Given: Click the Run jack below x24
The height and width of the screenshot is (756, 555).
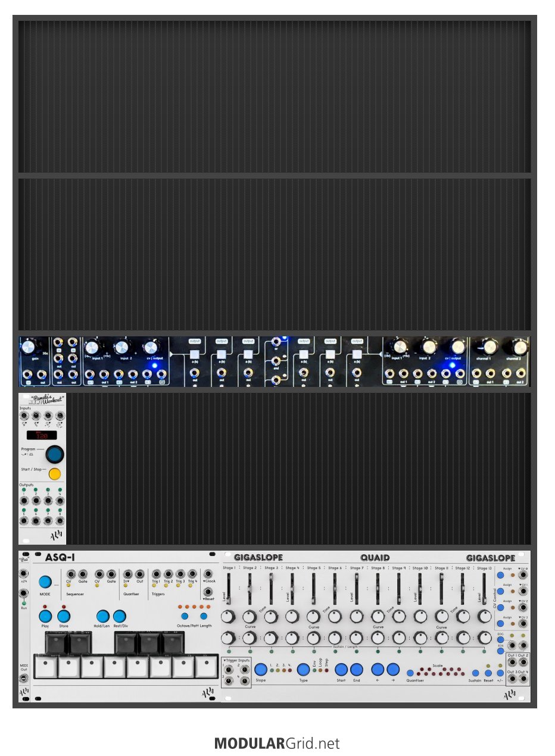Looking at the screenshot, I should click(24, 593).
